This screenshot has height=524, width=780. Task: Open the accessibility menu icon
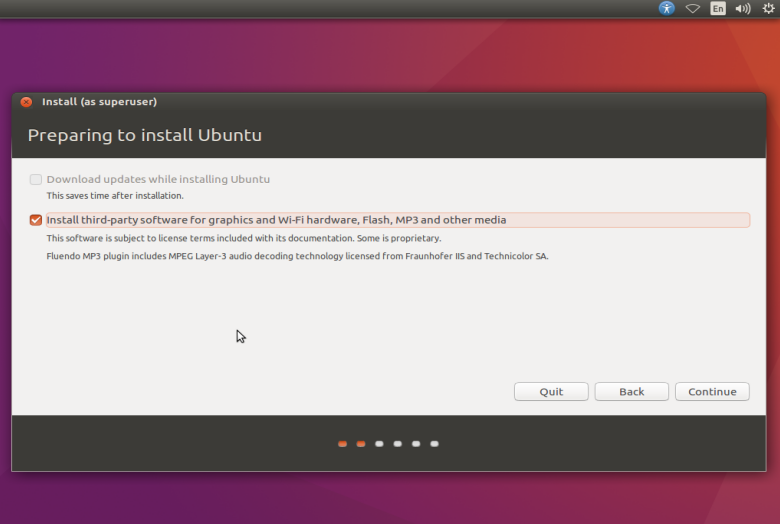(667, 8)
